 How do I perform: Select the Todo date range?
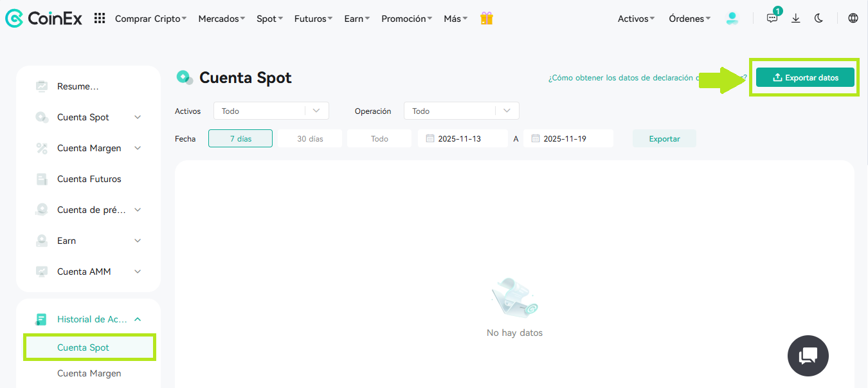(x=379, y=138)
